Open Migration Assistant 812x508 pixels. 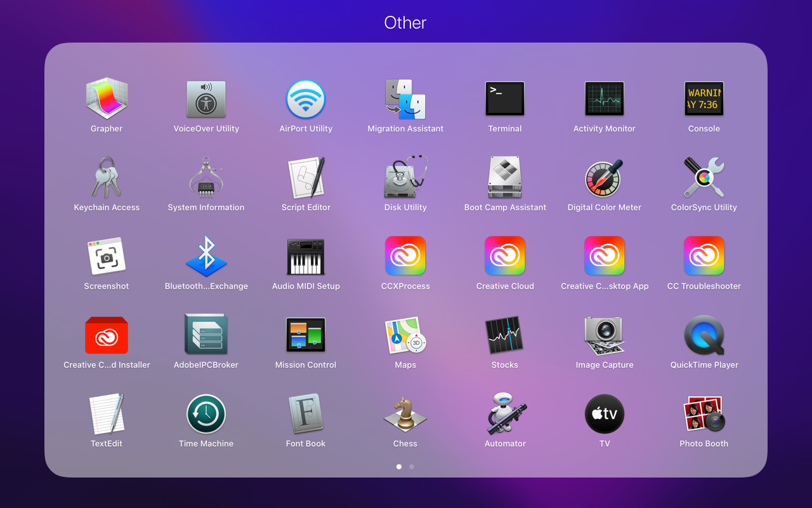click(405, 99)
